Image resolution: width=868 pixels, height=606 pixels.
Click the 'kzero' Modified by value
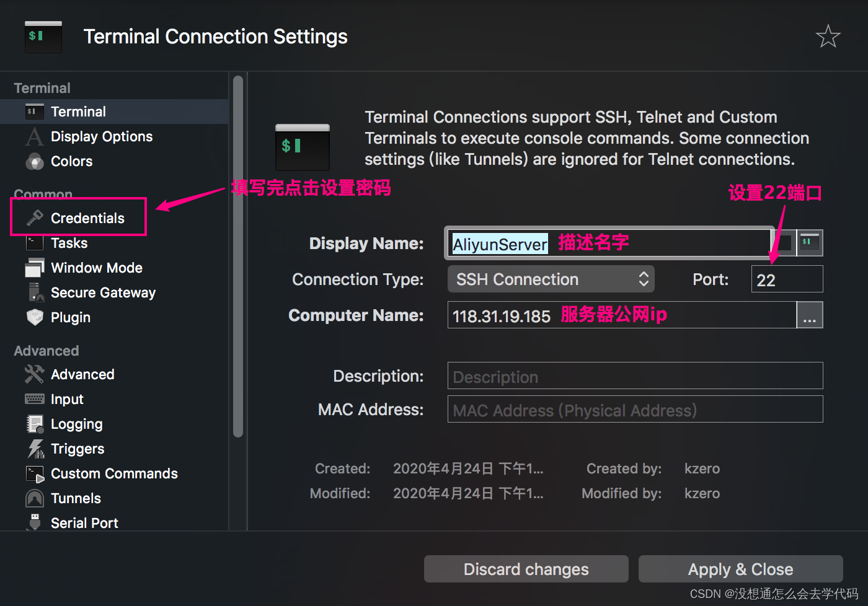(702, 493)
